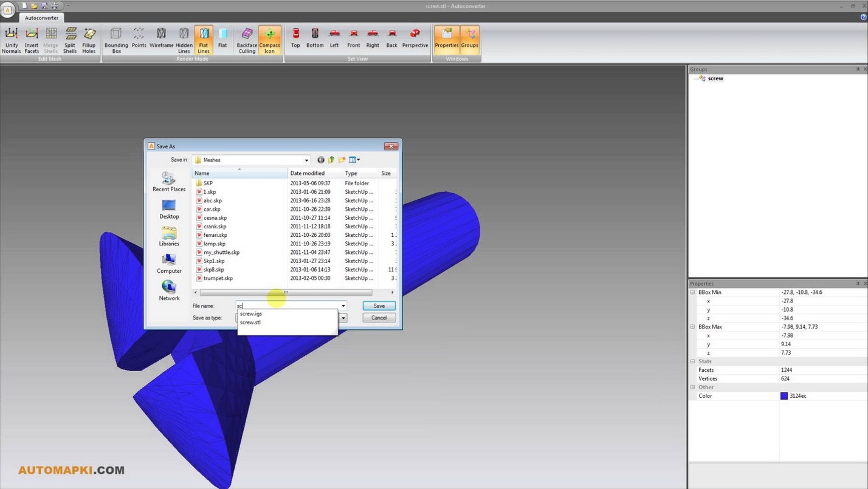The image size is (868, 489).
Task: Toggle Flat render mode
Action: pos(222,38)
